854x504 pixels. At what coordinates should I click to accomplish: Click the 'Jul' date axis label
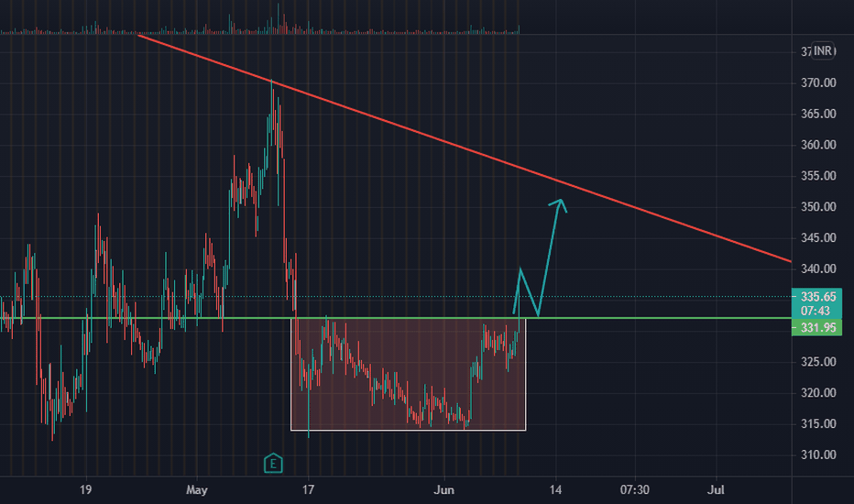716,490
